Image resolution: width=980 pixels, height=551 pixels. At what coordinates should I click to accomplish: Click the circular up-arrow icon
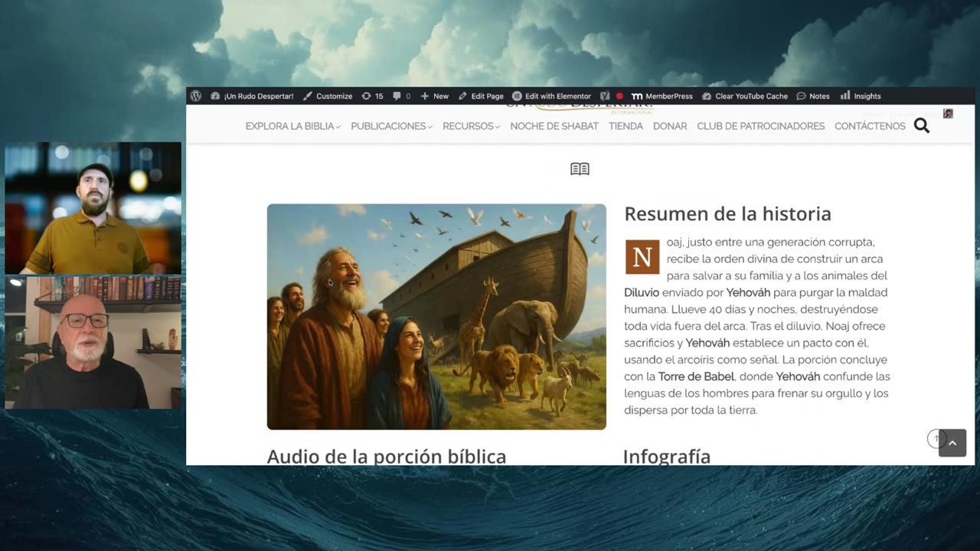click(936, 439)
